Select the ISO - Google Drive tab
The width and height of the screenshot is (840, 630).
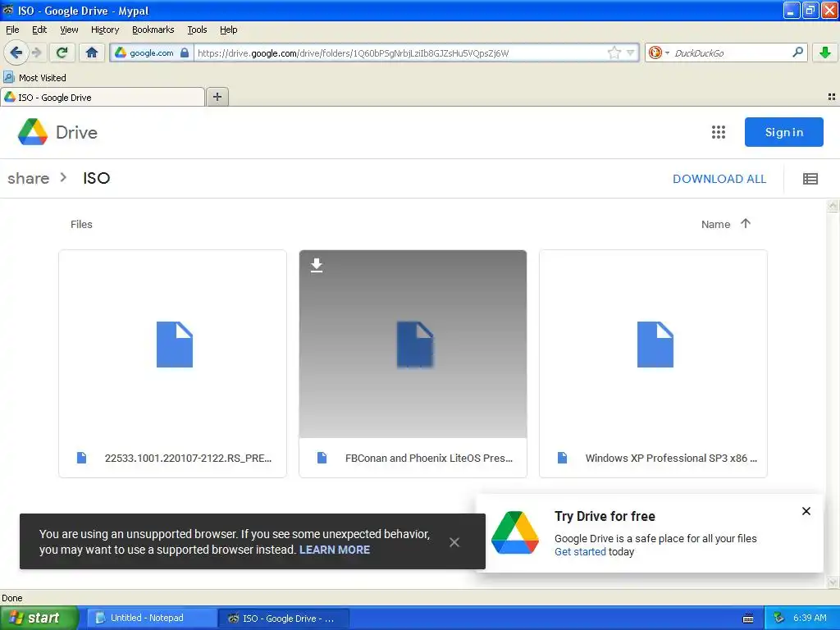coord(102,97)
